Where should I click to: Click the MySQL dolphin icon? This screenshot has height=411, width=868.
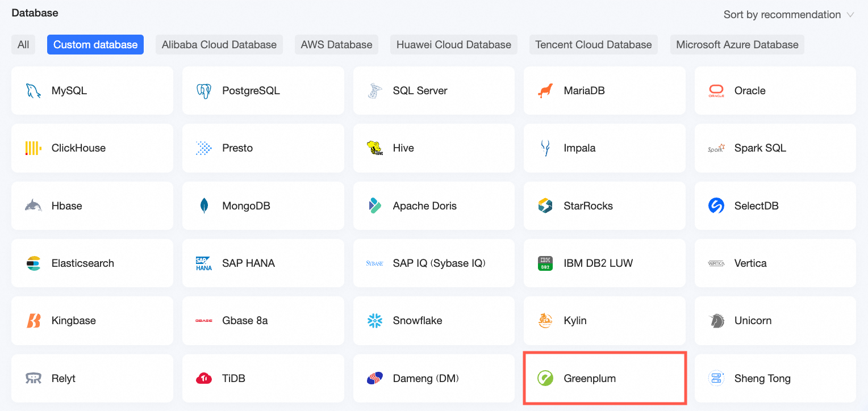(34, 91)
